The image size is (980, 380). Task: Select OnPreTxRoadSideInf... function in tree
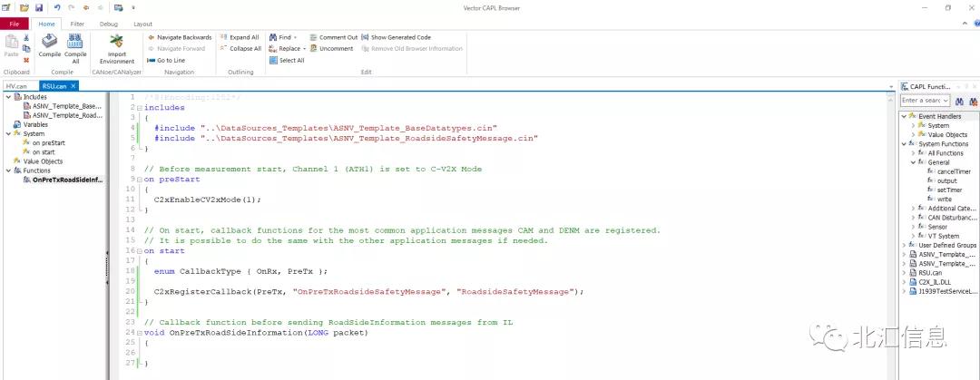(x=63, y=180)
